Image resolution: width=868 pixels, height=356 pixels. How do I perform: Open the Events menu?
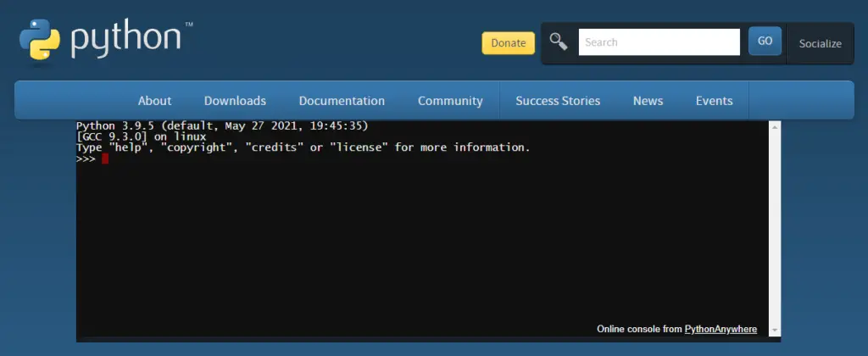coord(714,101)
